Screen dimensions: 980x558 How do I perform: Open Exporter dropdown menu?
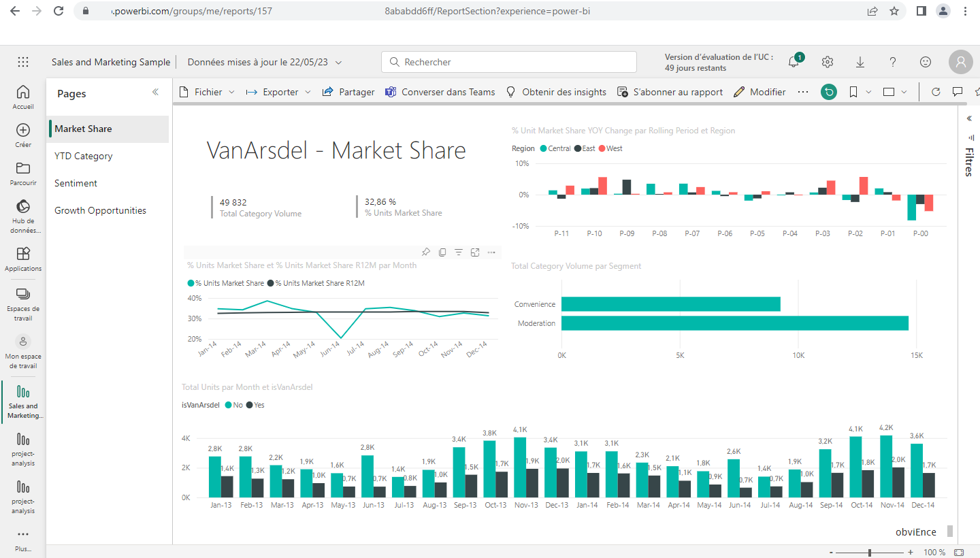pos(278,92)
